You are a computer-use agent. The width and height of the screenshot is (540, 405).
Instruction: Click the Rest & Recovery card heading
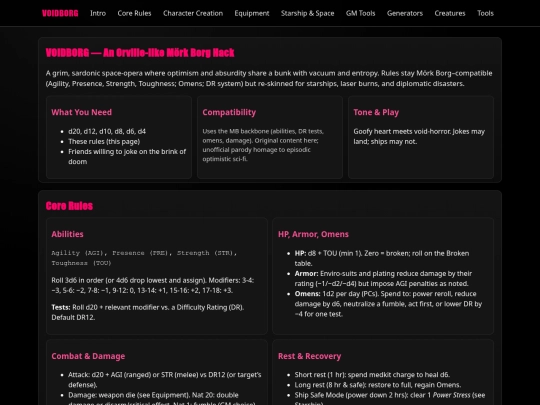[x=310, y=356]
